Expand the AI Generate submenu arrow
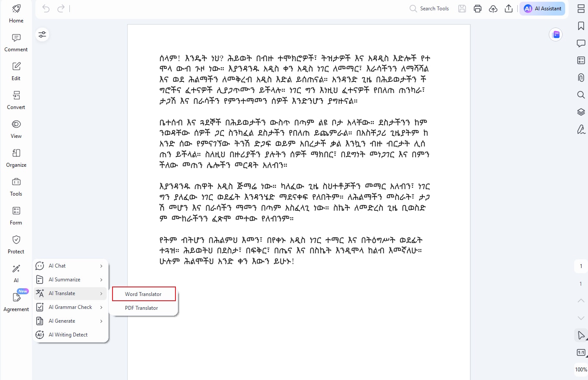The width and height of the screenshot is (588, 380). pos(101,321)
